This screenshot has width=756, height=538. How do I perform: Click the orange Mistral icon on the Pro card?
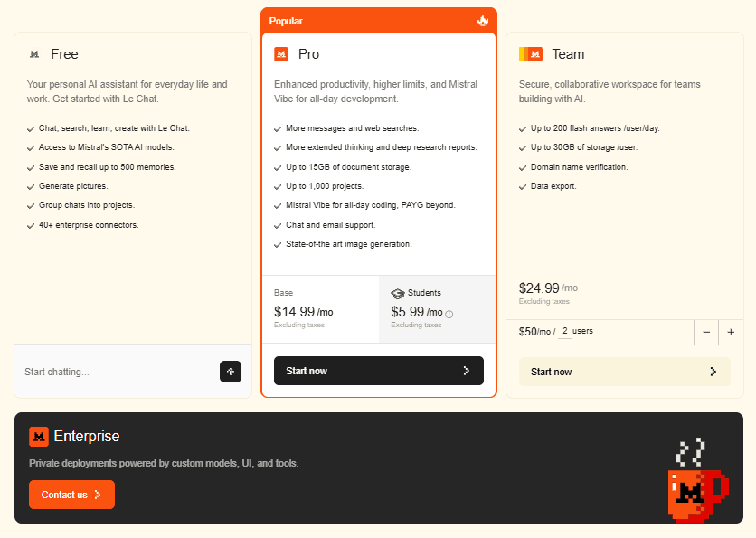tap(281, 54)
